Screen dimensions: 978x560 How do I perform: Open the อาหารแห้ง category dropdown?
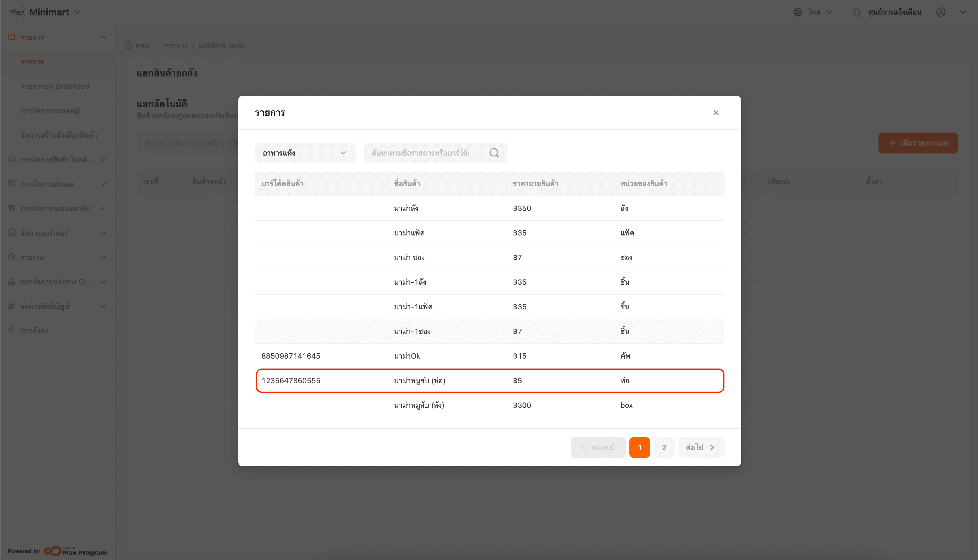(x=305, y=153)
